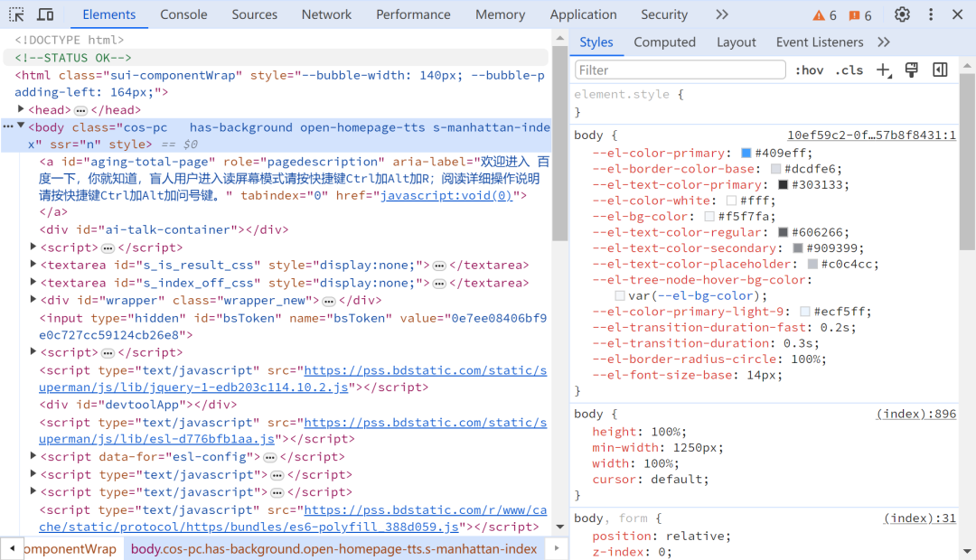Click the Filter styles input field
This screenshot has width=976, height=560.
tap(680, 70)
